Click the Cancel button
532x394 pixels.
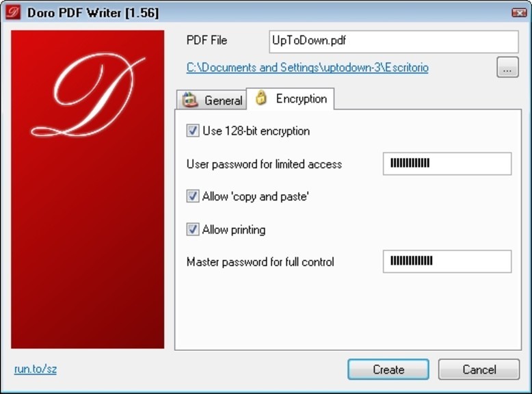tap(479, 369)
